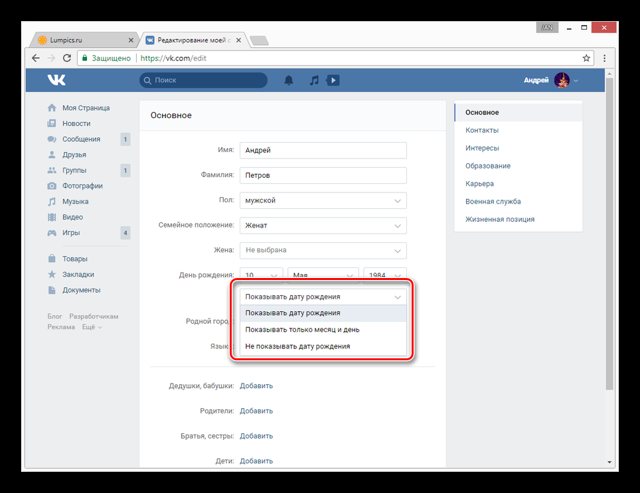Screen dimensions: 640x493
Task: Open the Блог footer link
Action: click(55, 316)
